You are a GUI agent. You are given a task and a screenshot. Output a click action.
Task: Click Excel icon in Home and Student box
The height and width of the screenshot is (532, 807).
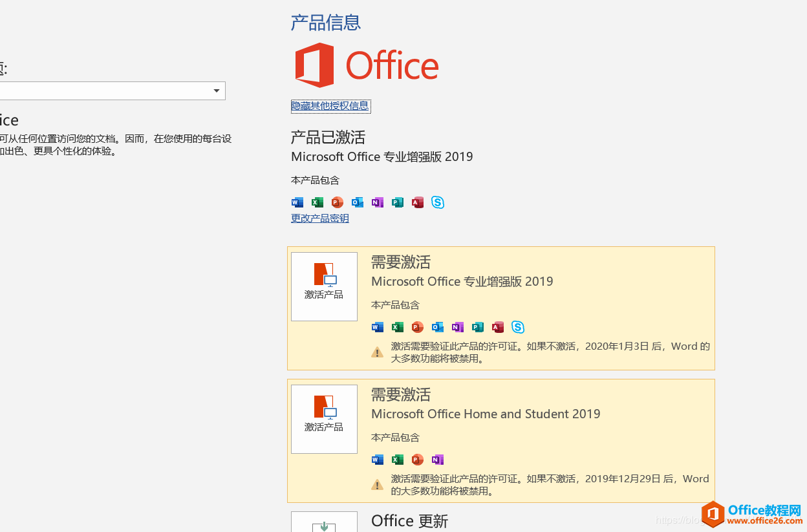(398, 460)
